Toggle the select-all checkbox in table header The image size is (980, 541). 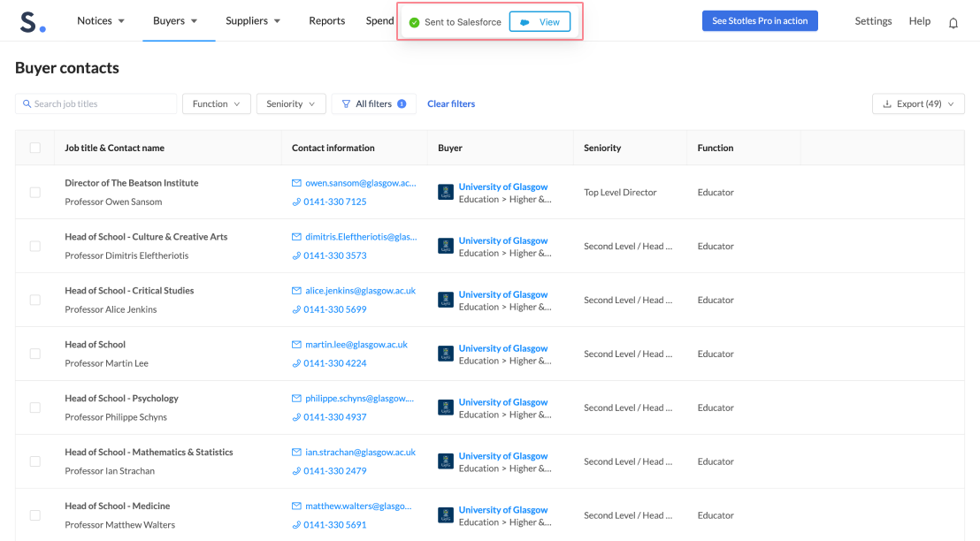click(35, 148)
